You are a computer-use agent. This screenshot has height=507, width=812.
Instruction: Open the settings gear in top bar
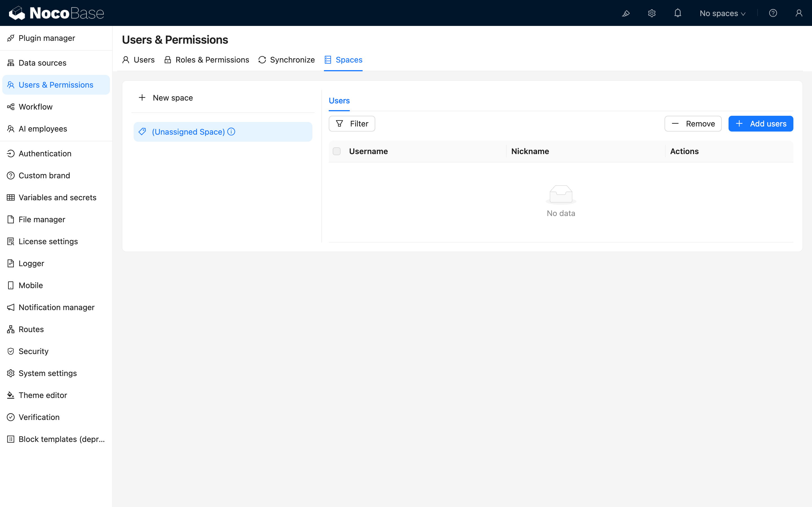(x=652, y=13)
